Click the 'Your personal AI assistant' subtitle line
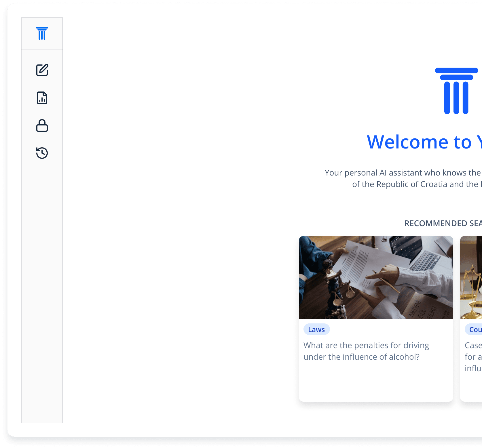This screenshot has height=448, width=482. 403,173
